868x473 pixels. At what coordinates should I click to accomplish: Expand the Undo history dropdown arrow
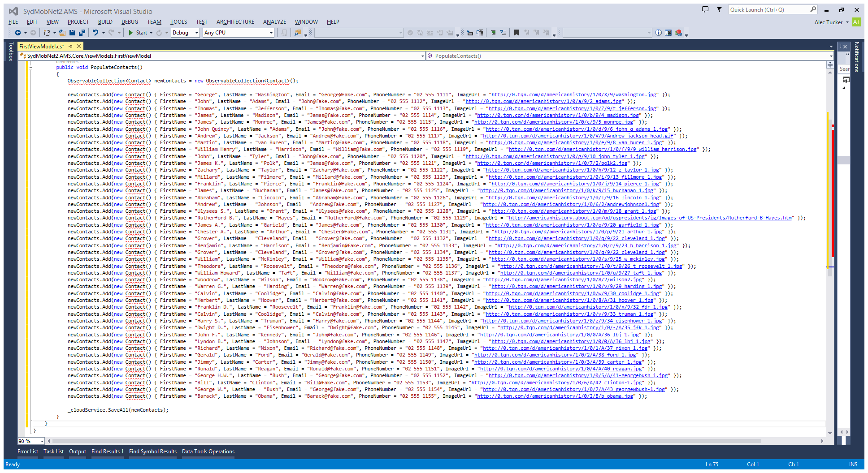coord(103,33)
